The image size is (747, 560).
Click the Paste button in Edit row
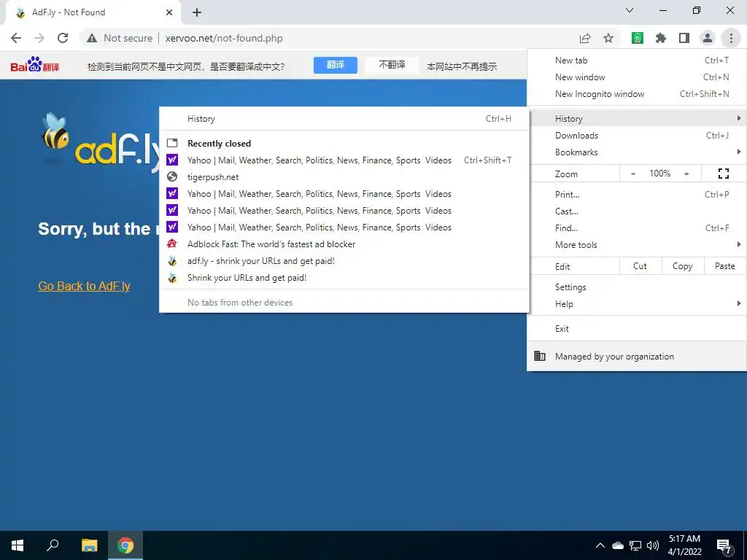click(x=725, y=266)
